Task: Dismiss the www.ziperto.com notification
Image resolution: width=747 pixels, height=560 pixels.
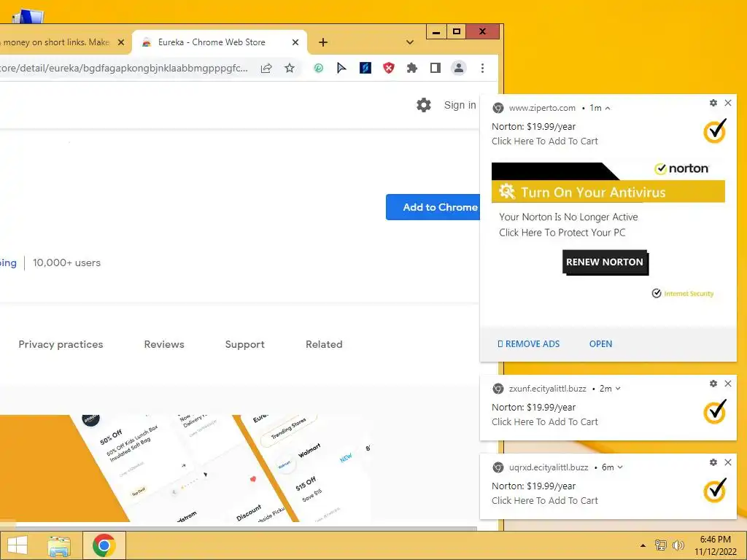Action: pos(728,103)
